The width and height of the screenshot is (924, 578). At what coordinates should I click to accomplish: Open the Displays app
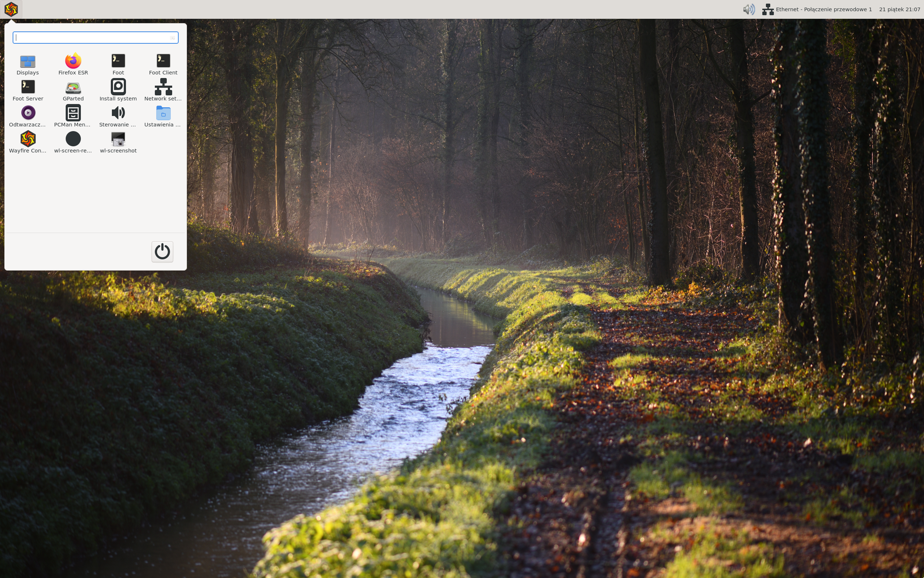click(27, 65)
